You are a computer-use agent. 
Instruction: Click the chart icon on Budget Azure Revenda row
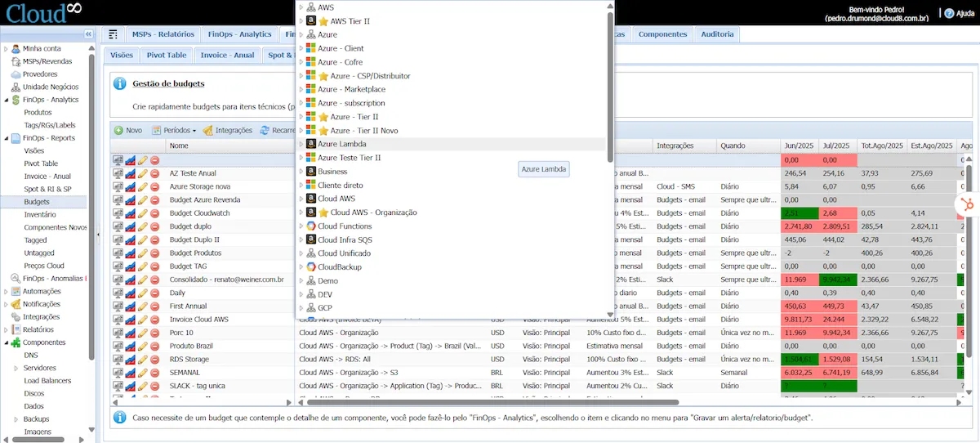click(131, 199)
